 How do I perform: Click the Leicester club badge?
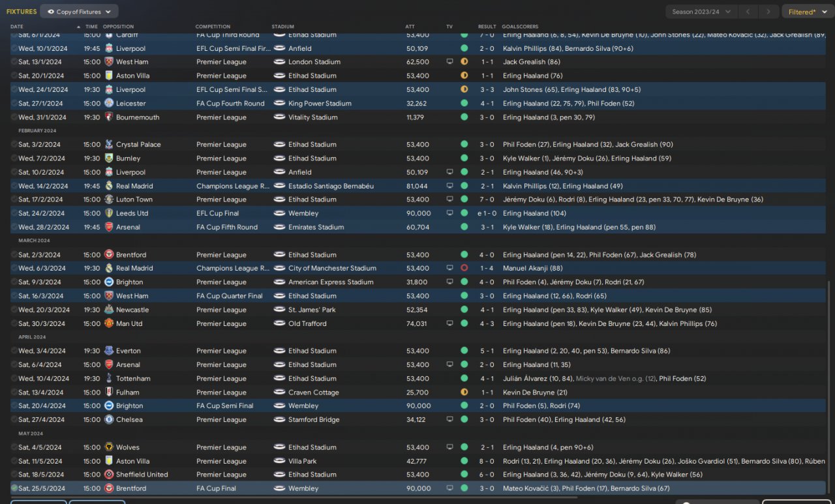tap(109, 103)
